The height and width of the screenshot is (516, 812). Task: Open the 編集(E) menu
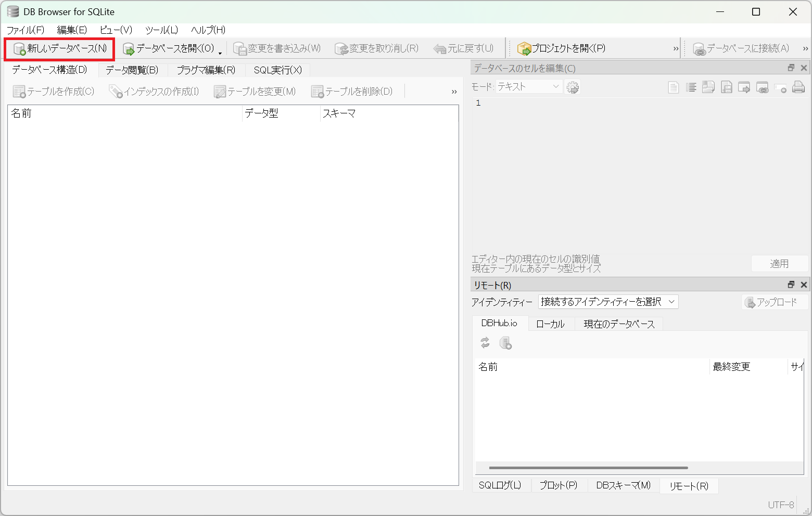[x=72, y=30]
